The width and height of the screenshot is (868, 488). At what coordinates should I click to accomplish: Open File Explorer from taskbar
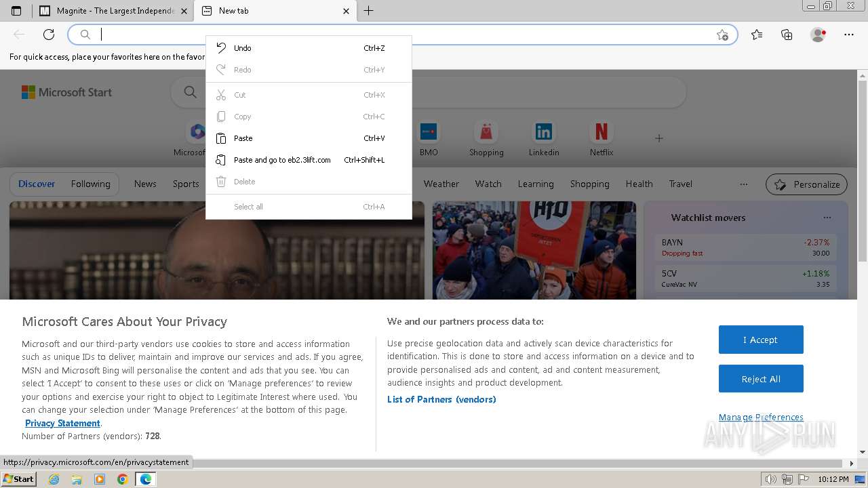77,479
